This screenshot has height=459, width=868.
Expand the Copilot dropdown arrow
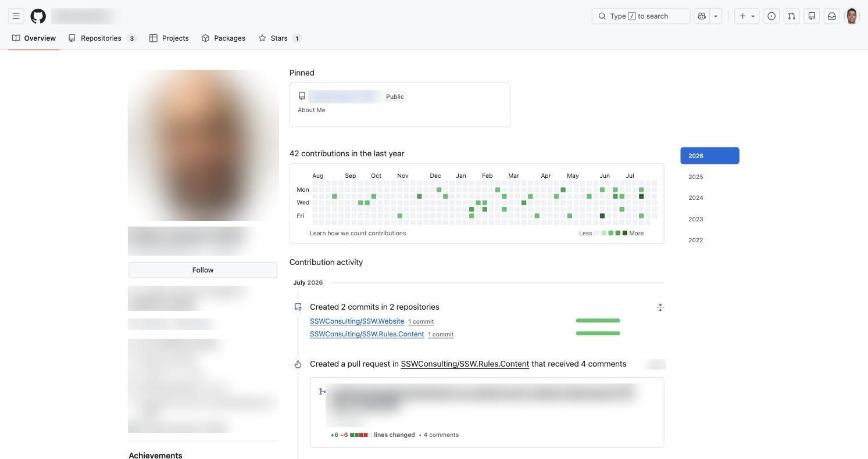(716, 16)
